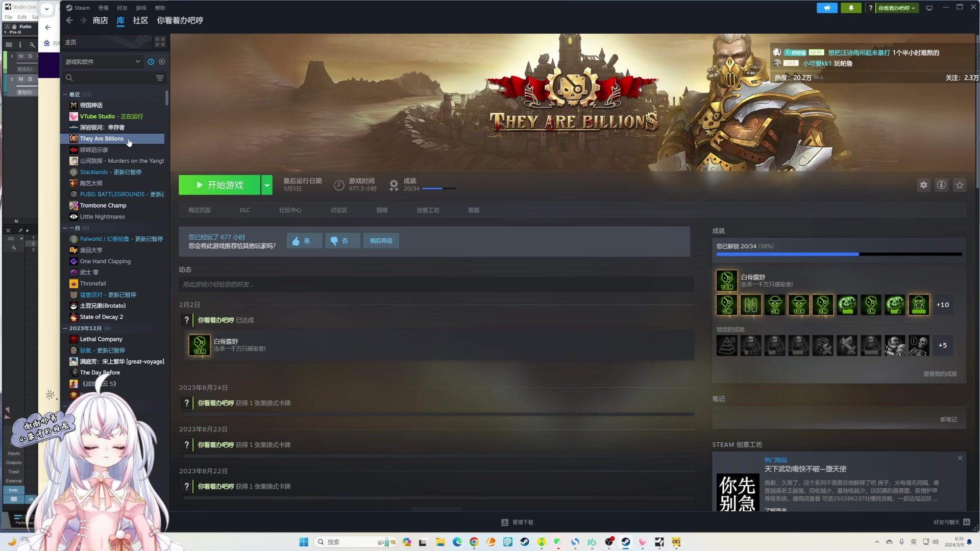Click the game settings gear icon
The height and width of the screenshot is (551, 980).
click(923, 185)
